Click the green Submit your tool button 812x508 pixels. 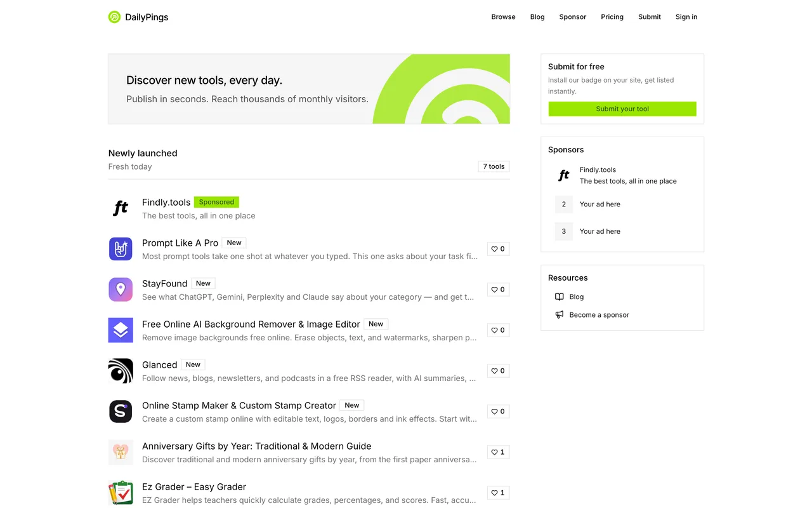pyautogui.click(x=622, y=109)
